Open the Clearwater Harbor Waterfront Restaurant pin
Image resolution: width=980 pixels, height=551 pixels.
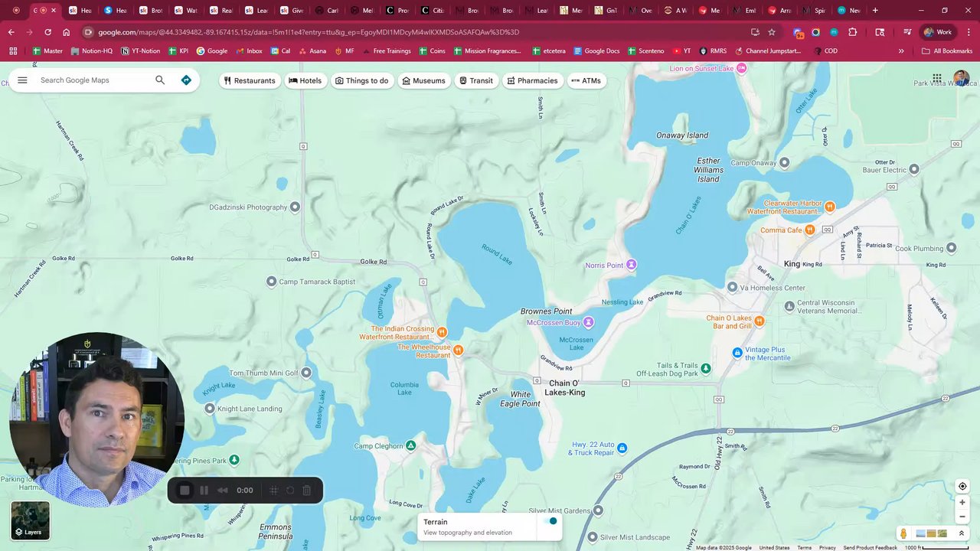pos(830,207)
